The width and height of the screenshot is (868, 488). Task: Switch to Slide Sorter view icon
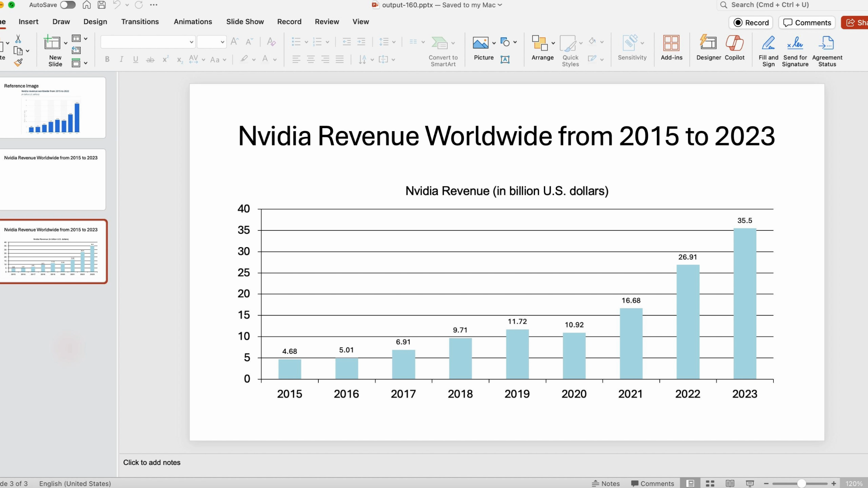pyautogui.click(x=710, y=484)
